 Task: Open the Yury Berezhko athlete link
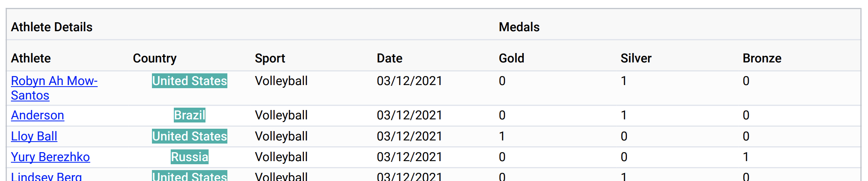click(50, 157)
